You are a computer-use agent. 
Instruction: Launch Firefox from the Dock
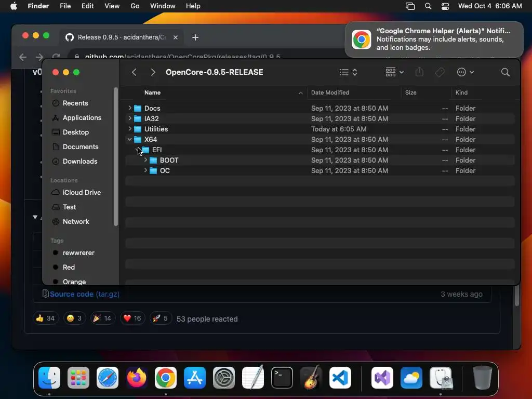[137, 378]
